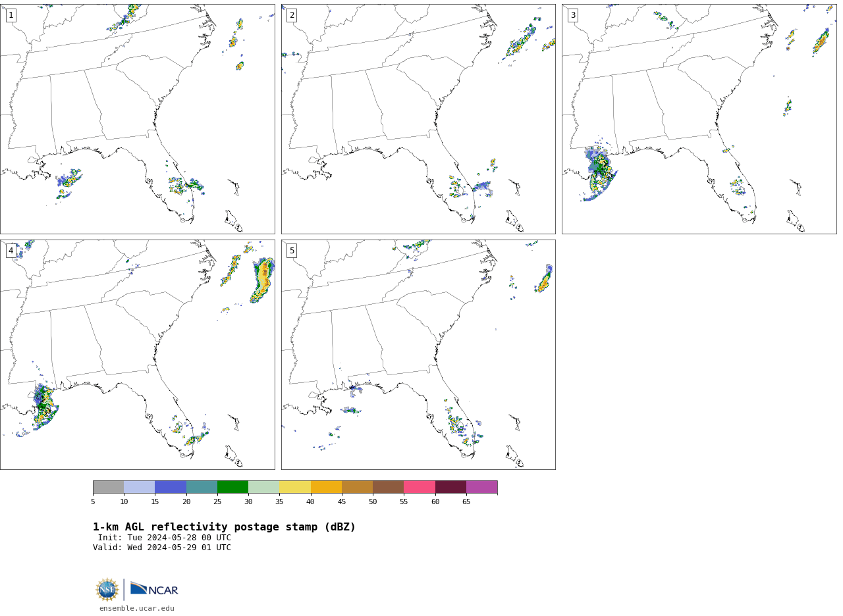Click the pale green 30-35 dBZ swatch

point(263,487)
